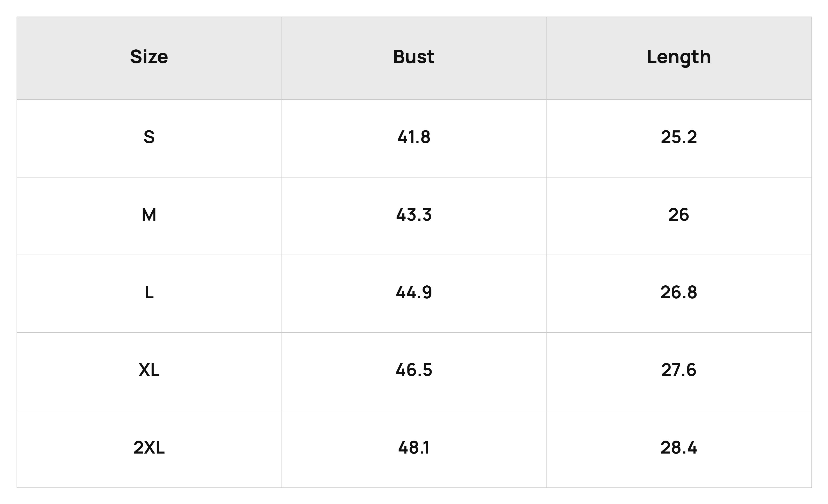The height and width of the screenshot is (504, 828).
Task: Click bust value 48.1
Action: 414,448
